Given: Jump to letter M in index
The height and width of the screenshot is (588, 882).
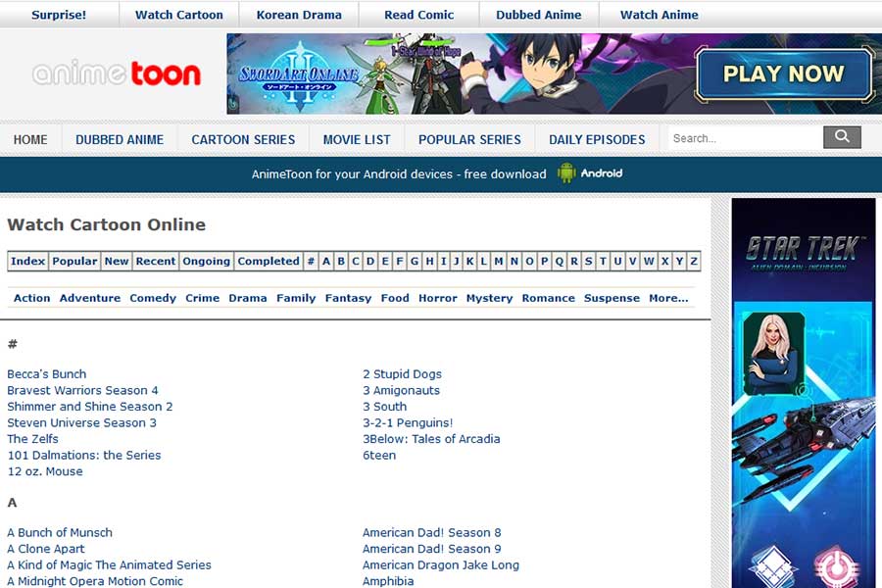Looking at the screenshot, I should (x=499, y=261).
